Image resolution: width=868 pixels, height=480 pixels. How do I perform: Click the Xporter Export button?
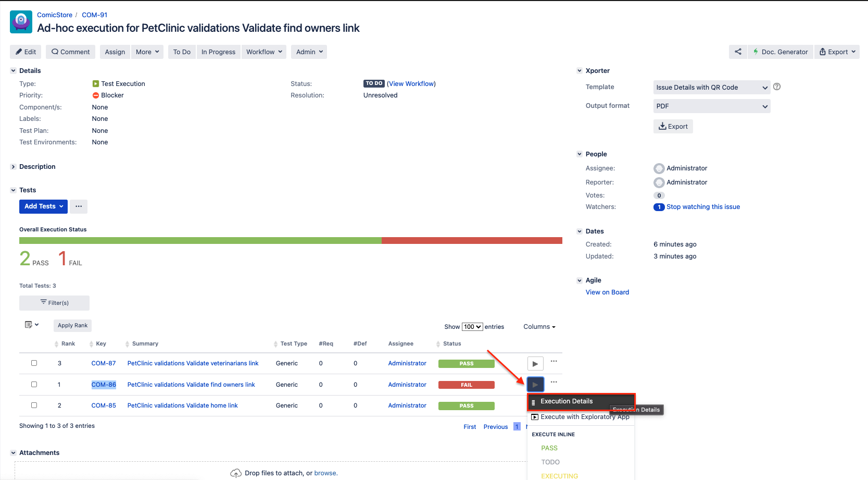[673, 126]
